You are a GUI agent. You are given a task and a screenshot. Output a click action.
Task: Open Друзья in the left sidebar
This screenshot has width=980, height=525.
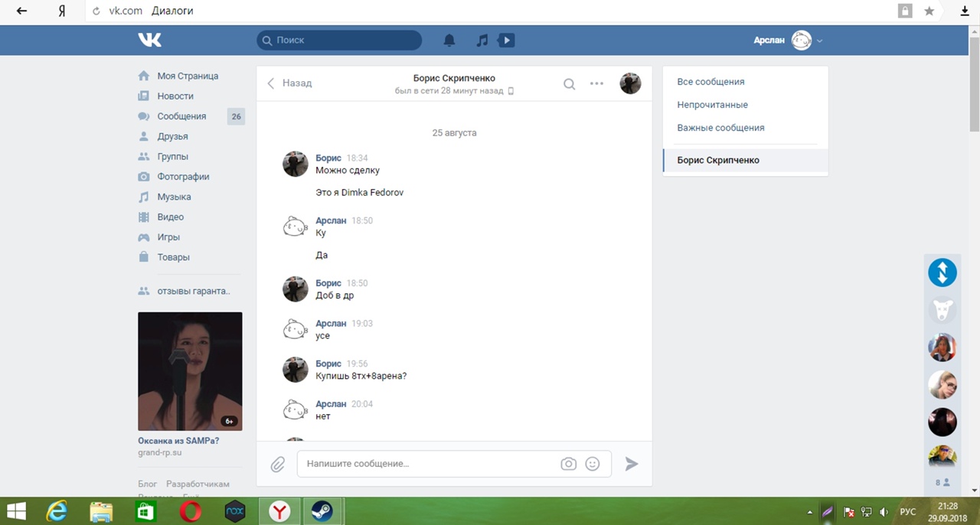[x=172, y=136]
